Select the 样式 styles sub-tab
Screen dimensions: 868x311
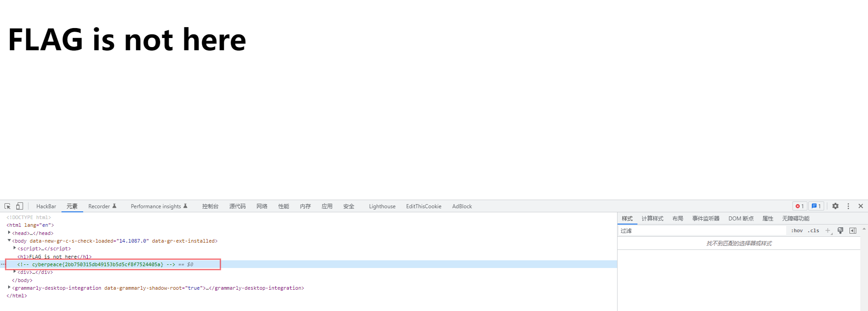click(x=627, y=219)
